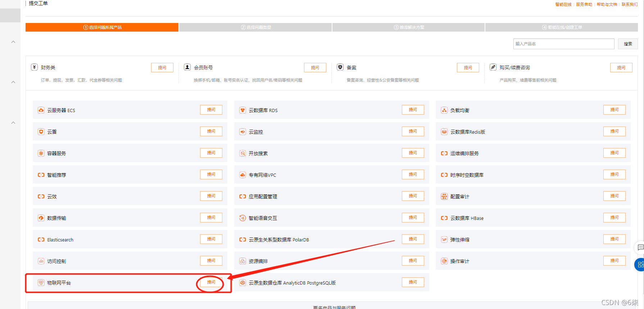This screenshot has height=309, width=644.
Task: Select step 3 推荐解决方案 tab
Action: point(408,27)
